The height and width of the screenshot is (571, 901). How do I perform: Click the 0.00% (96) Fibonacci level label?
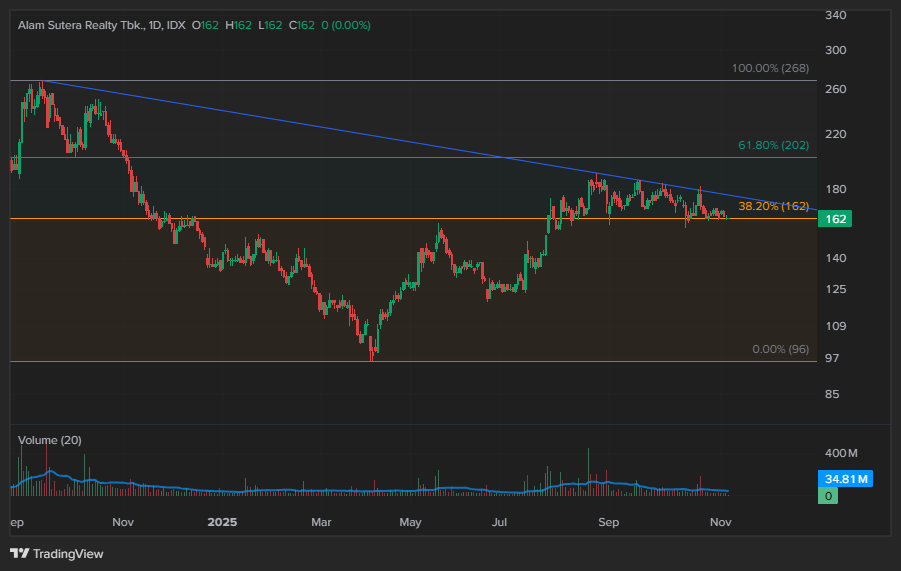(780, 350)
